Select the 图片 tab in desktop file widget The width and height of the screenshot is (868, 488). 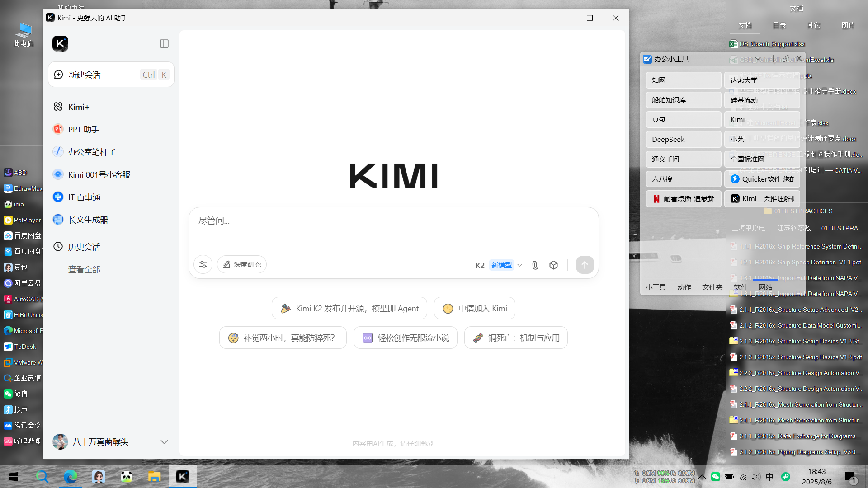coord(848,25)
